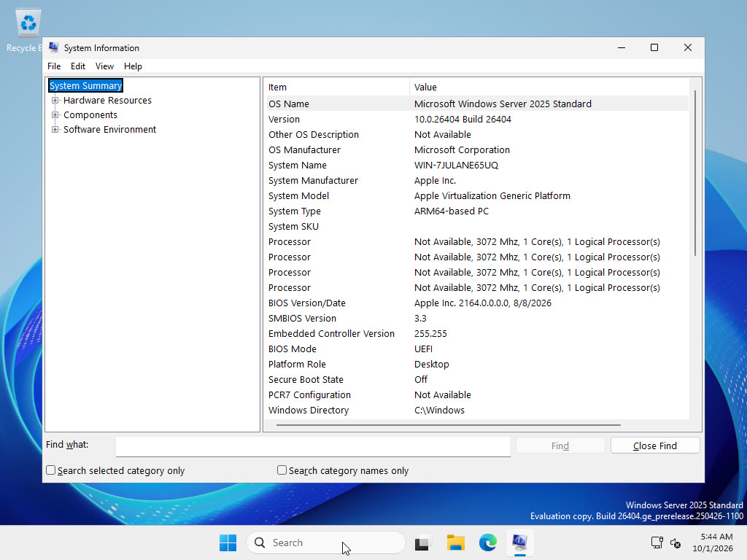747x560 pixels.
Task: Open the clock and date flyout
Action: pos(713,542)
